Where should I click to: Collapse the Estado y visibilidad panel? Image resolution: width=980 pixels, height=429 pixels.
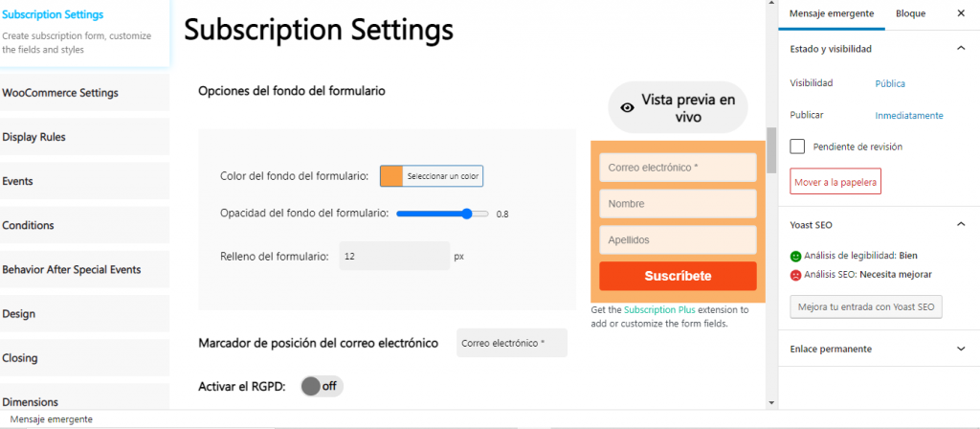961,48
